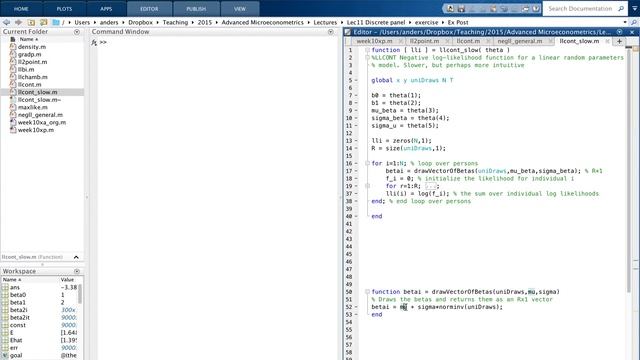Click the blue folder icon in address bar
This screenshot has width=640, height=360.
point(56,22)
